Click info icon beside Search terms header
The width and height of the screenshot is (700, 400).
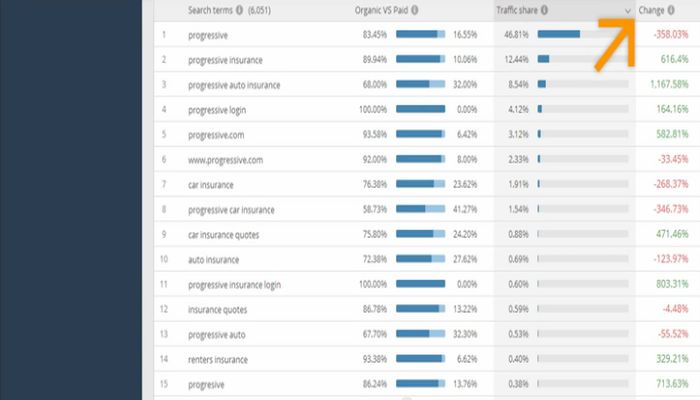pyautogui.click(x=237, y=10)
